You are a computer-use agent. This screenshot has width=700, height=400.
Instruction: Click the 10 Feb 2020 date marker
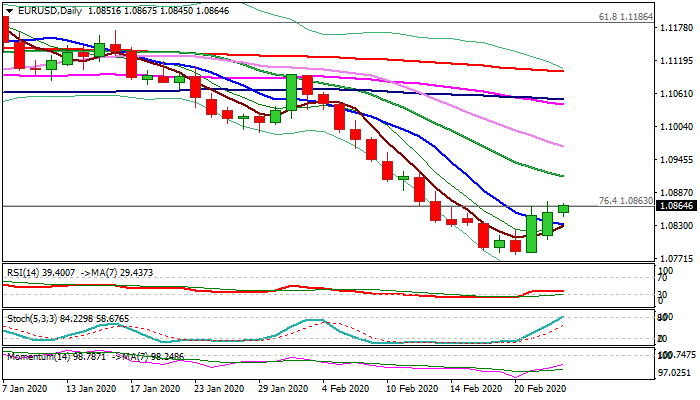click(x=412, y=388)
